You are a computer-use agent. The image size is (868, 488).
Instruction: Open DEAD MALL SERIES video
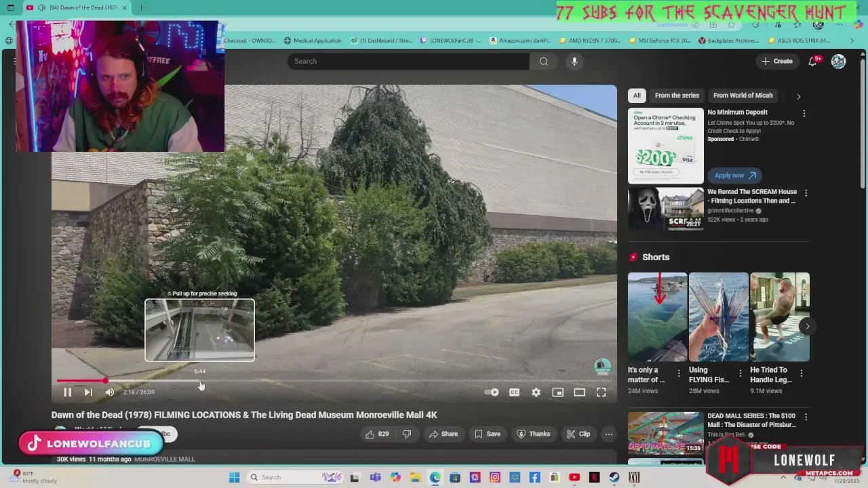tap(751, 420)
